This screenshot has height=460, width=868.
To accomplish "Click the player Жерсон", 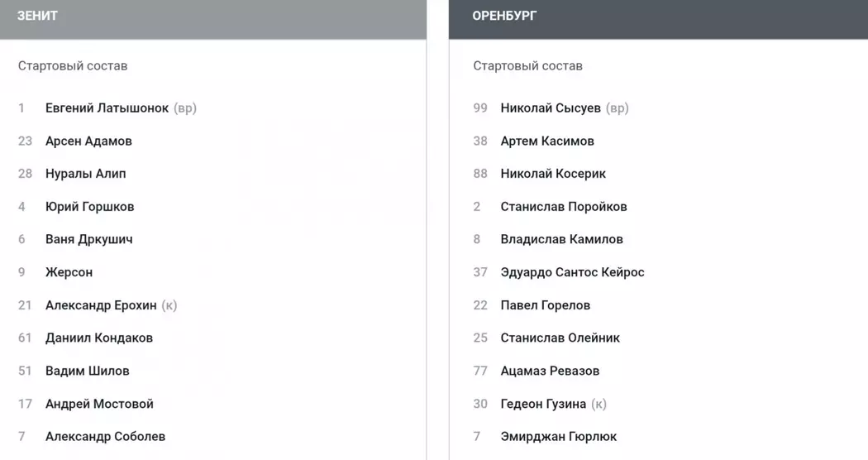I will coord(69,272).
